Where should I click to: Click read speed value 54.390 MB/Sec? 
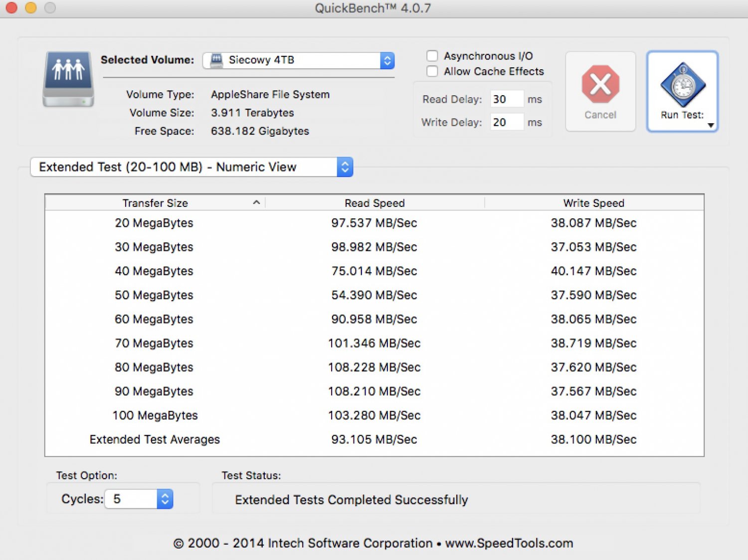(x=374, y=295)
